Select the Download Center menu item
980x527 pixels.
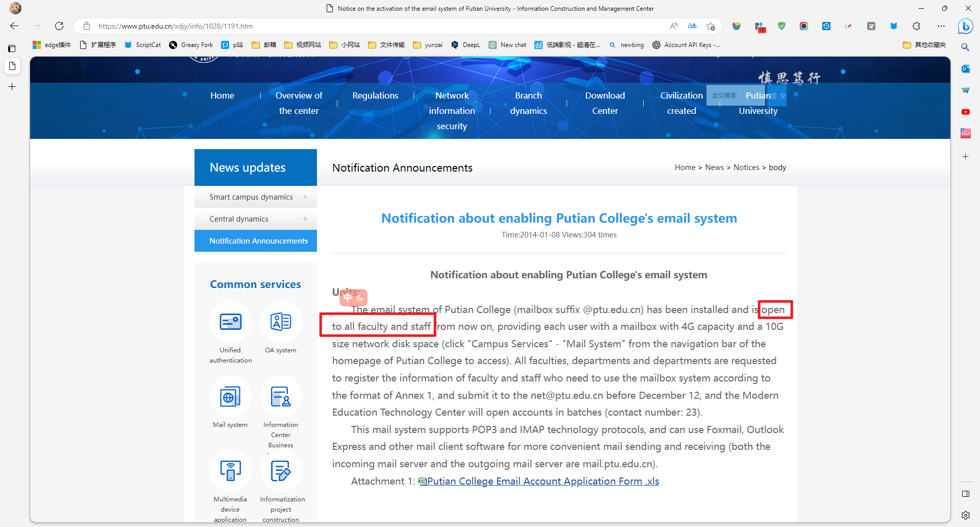coord(605,103)
